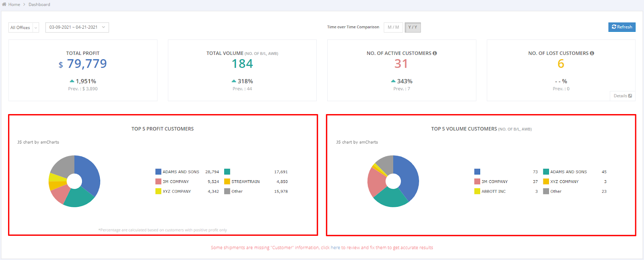Click the info icon beside Lost Customers
644x260 pixels.
[x=592, y=53]
